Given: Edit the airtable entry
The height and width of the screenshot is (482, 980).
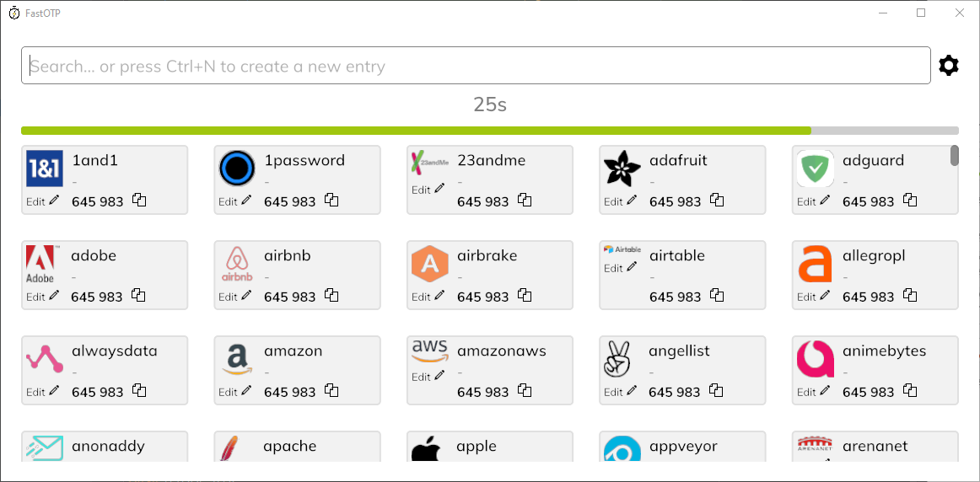Looking at the screenshot, I should pyautogui.click(x=622, y=267).
